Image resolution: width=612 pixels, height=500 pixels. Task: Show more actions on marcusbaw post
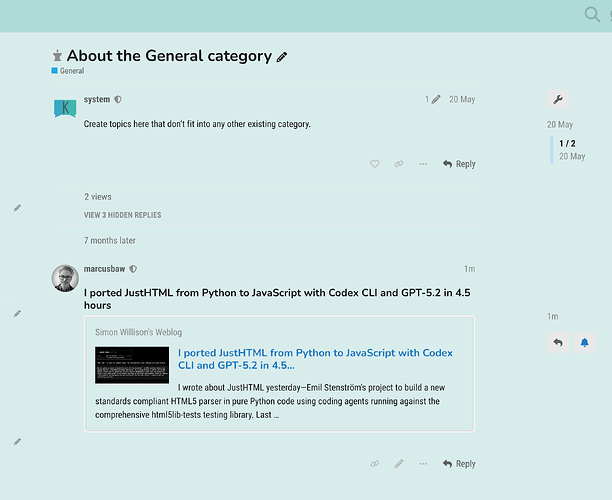pos(423,464)
